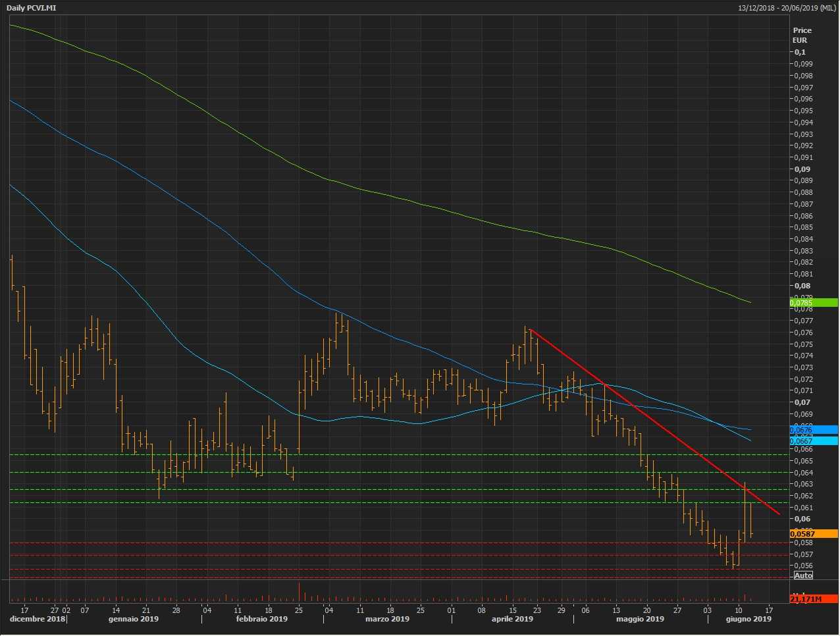Click the 'dicembre 2018' month label

coord(38,619)
